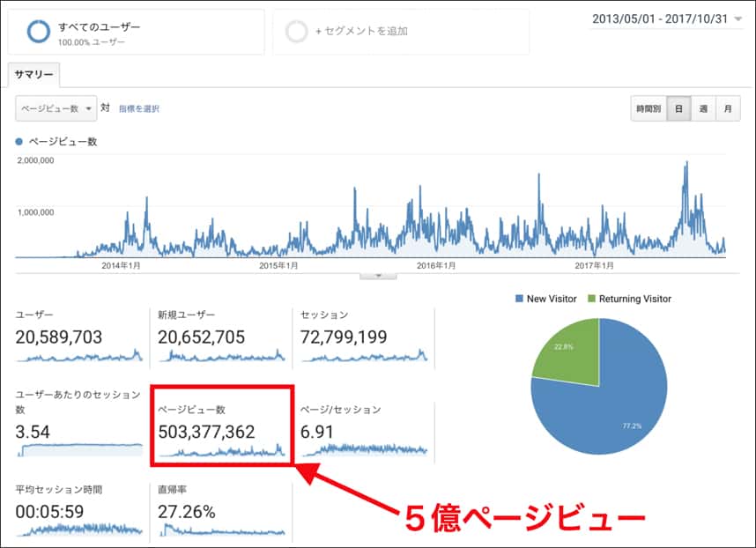Click the セッション sparkline chart
The image size is (756, 548).
[x=364, y=356]
